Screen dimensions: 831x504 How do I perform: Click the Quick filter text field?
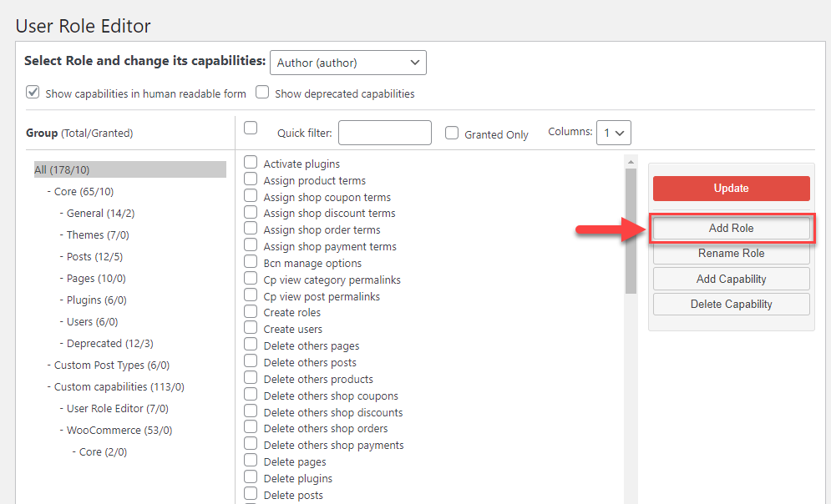[x=385, y=133]
